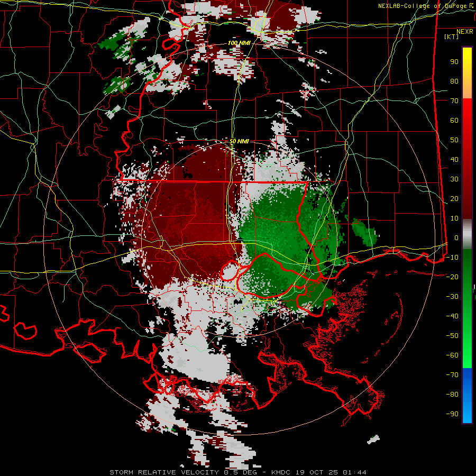Click the positive 40 scale value
Screen dimensions: 476x476
tap(454, 159)
